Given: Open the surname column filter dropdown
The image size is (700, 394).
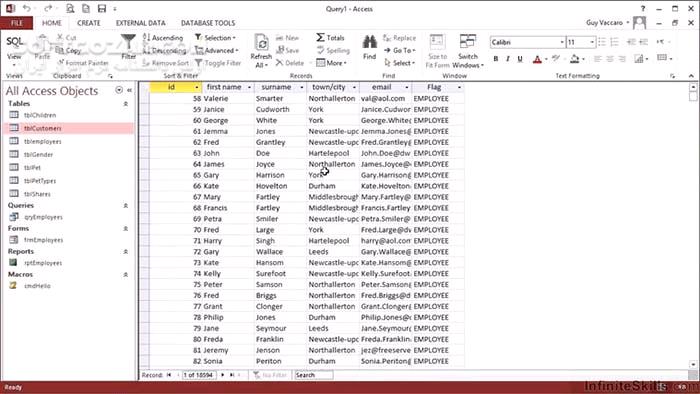Looking at the screenshot, I should [x=302, y=87].
